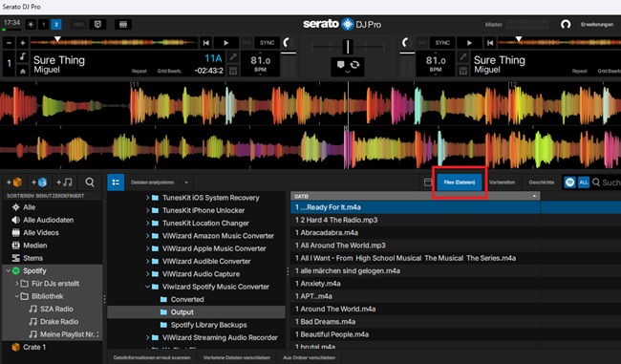The width and height of the screenshot is (621, 364).
Task: Click Dateien analysieren button
Action: tap(153, 182)
